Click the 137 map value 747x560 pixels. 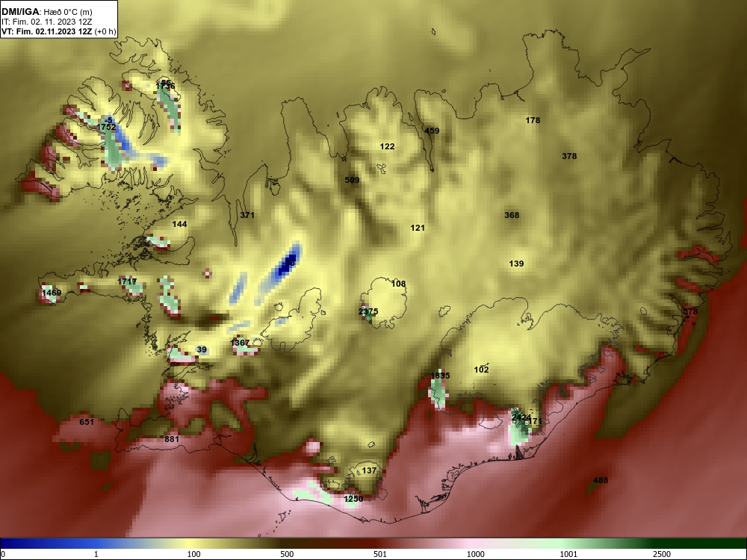point(369,470)
